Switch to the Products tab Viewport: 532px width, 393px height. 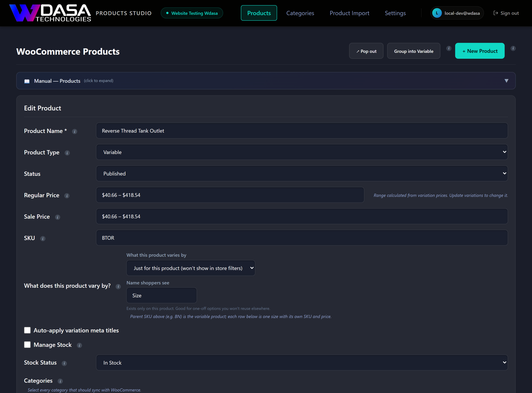click(x=259, y=13)
